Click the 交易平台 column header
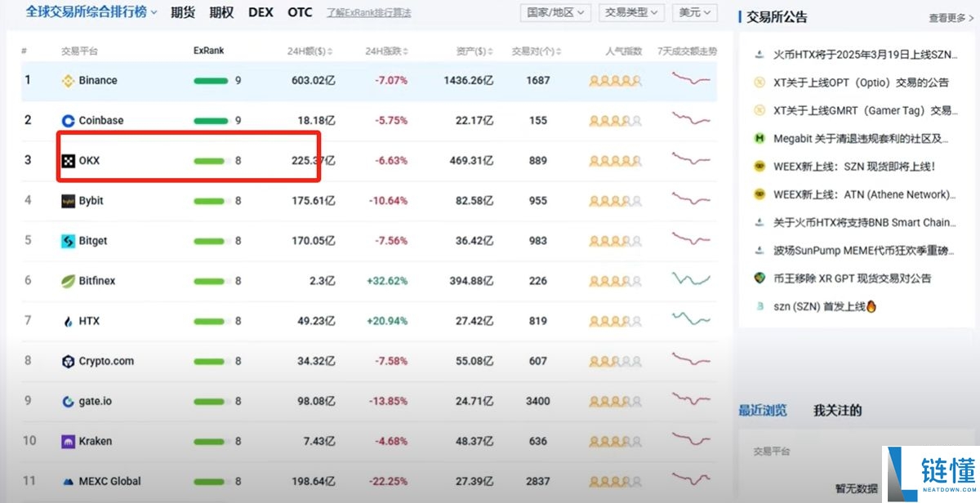980x503 pixels. click(79, 51)
